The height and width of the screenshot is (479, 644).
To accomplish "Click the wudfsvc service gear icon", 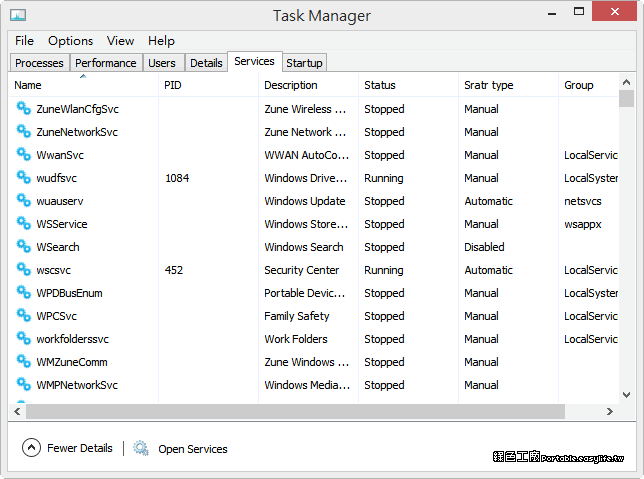I will pyautogui.click(x=24, y=178).
